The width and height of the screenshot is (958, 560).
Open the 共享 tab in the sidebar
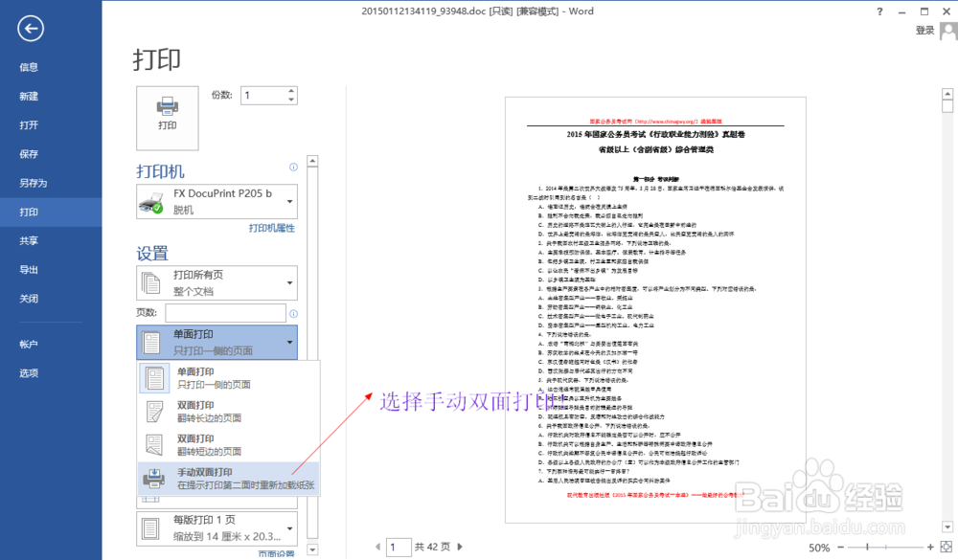click(29, 240)
